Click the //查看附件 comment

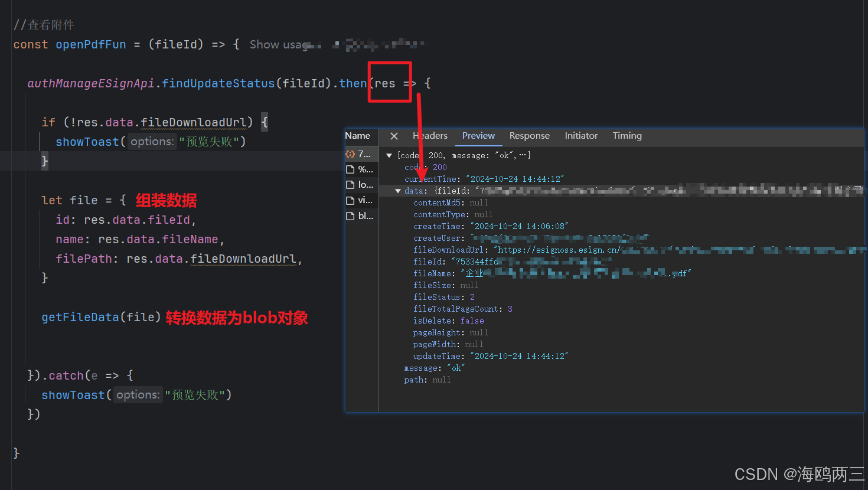tap(44, 25)
